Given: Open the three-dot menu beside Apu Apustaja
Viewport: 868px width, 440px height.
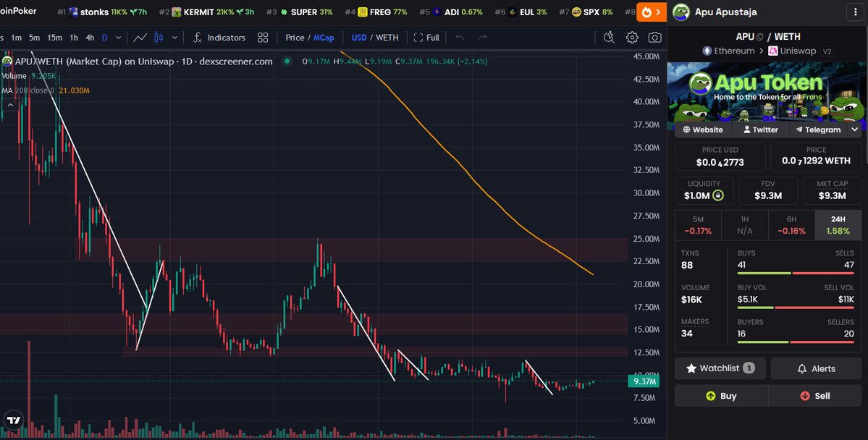Looking at the screenshot, I should pyautogui.click(x=855, y=12).
